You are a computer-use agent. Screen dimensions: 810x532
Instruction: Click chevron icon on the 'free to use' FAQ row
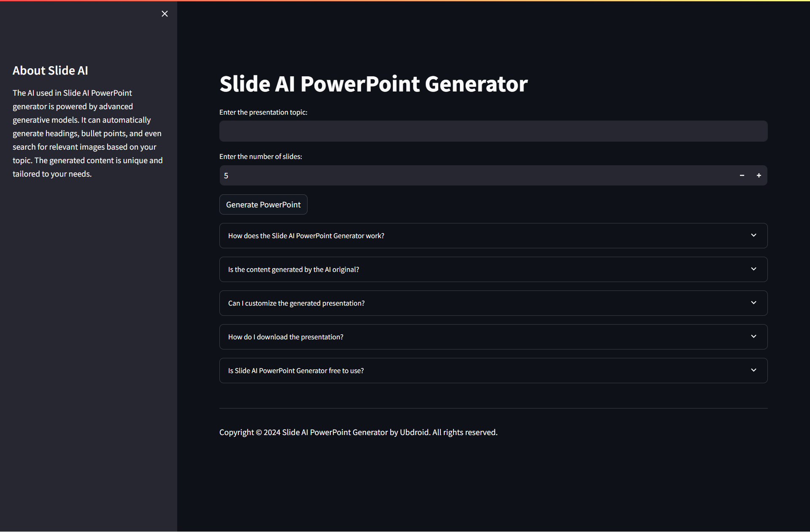[x=753, y=370]
